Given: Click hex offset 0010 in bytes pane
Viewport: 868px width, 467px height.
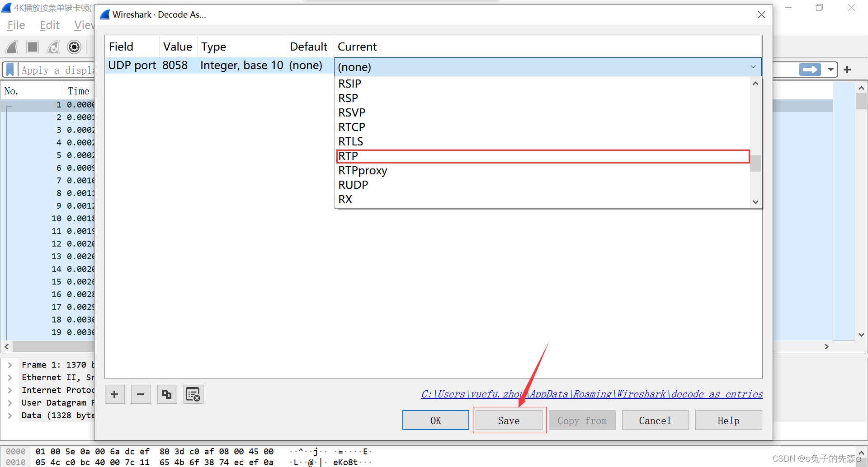Looking at the screenshot, I should coord(16,462).
